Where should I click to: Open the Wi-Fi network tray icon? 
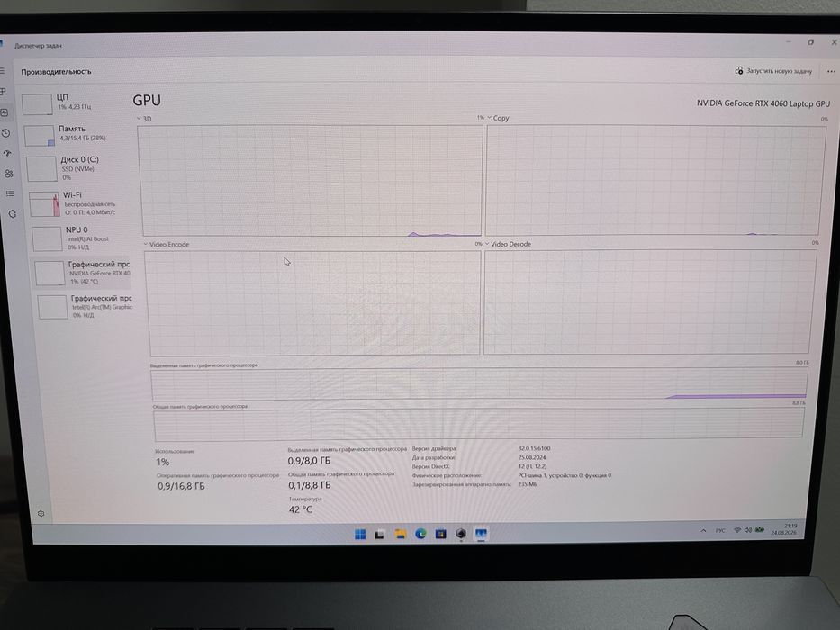(737, 530)
